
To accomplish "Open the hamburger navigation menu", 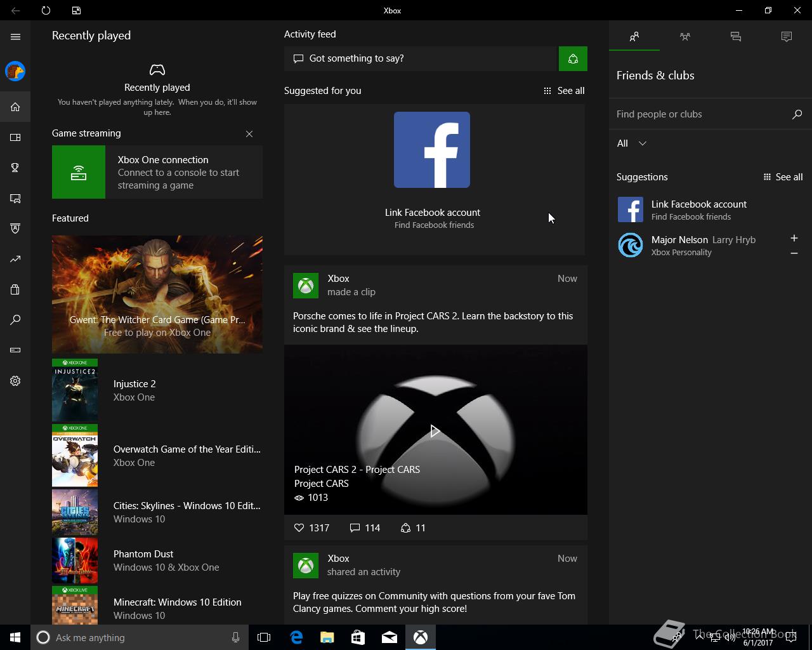I will coord(15,37).
